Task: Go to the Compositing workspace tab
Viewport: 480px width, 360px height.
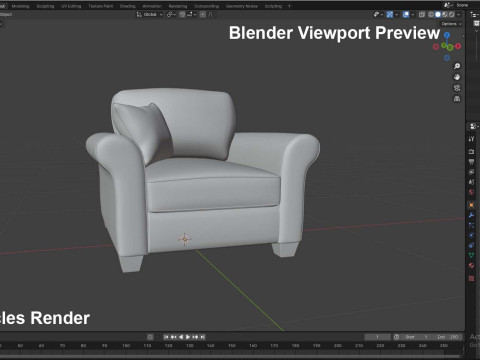Action: coord(207,6)
